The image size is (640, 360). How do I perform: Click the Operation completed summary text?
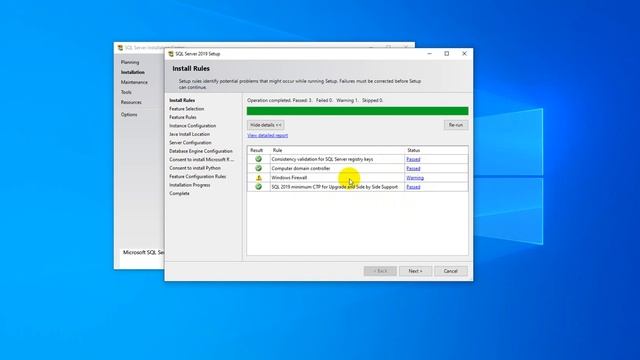pos(315,100)
